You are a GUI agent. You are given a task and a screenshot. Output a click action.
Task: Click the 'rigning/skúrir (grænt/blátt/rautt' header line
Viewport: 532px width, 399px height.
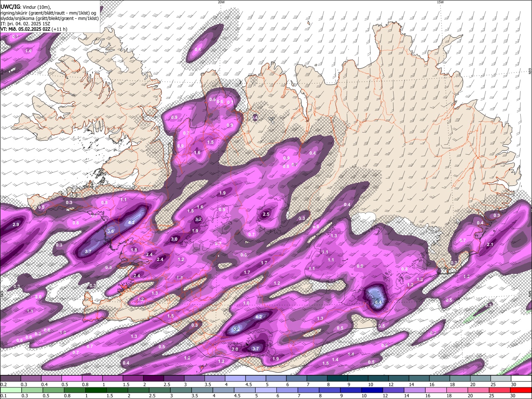(48, 12)
